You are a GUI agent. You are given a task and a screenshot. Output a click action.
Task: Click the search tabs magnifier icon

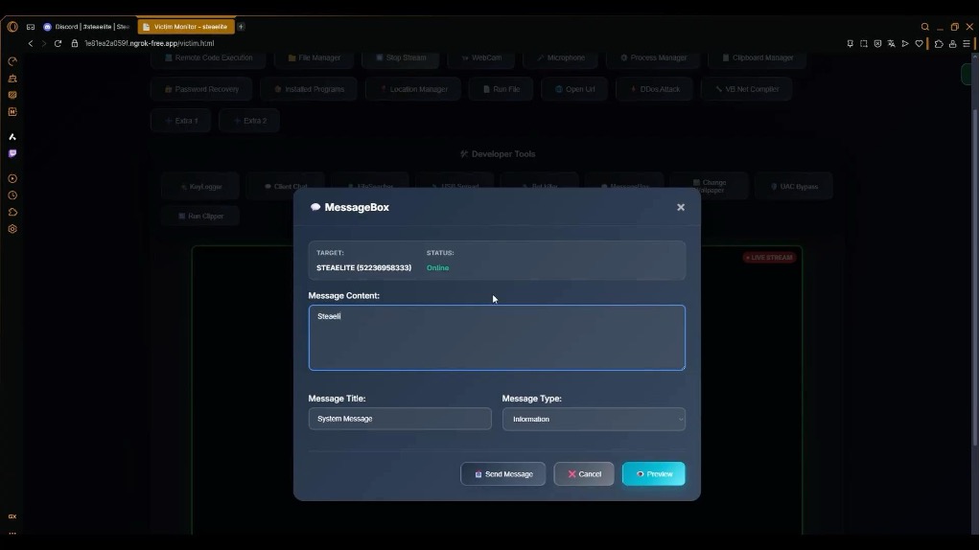click(x=925, y=27)
